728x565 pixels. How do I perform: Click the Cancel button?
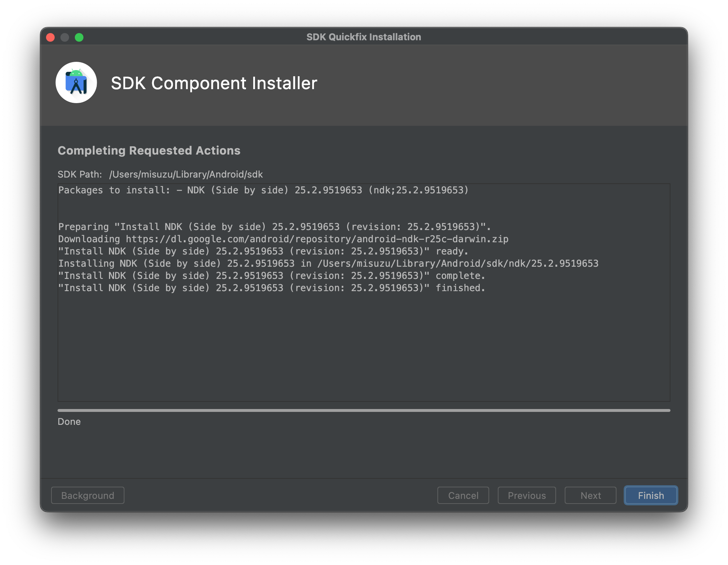click(463, 495)
